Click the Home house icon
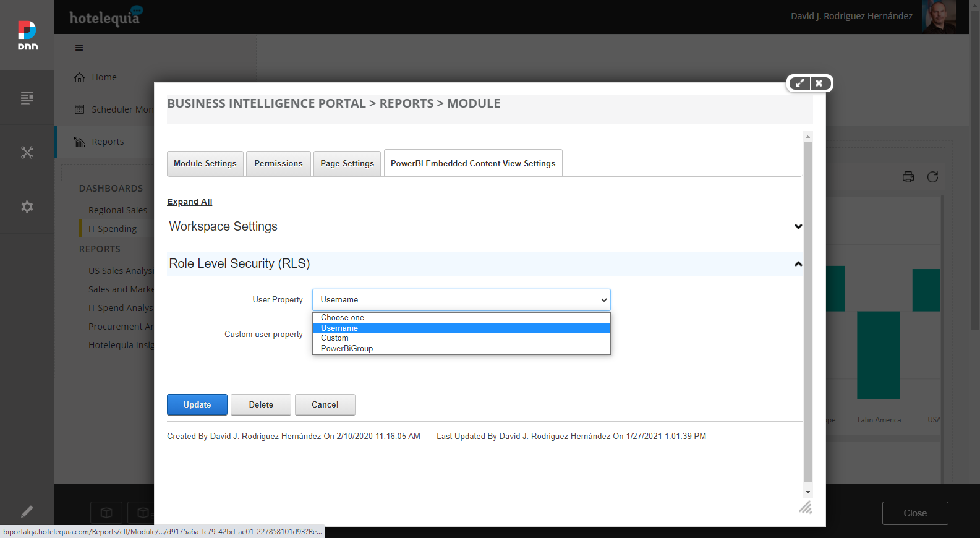This screenshot has height=538, width=980. click(x=80, y=77)
